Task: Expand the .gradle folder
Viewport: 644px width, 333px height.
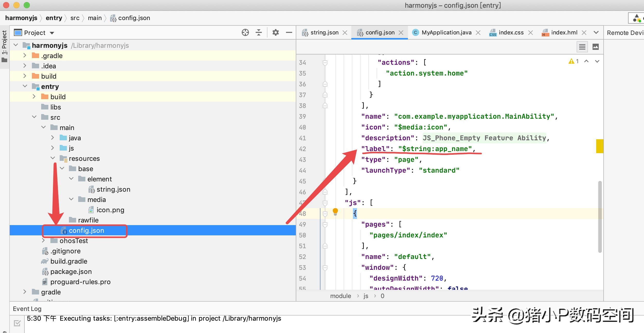Action: tap(25, 55)
